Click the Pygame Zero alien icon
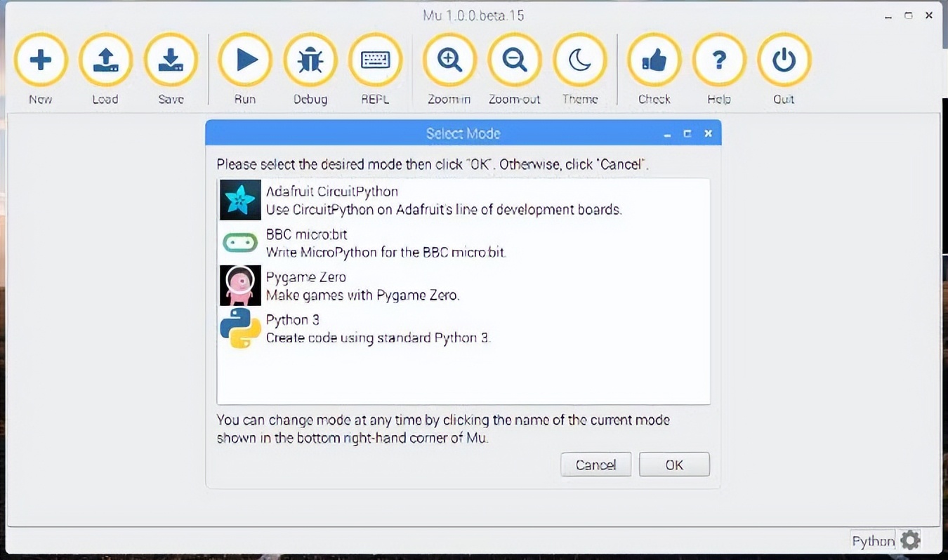This screenshot has width=948, height=560. click(240, 286)
